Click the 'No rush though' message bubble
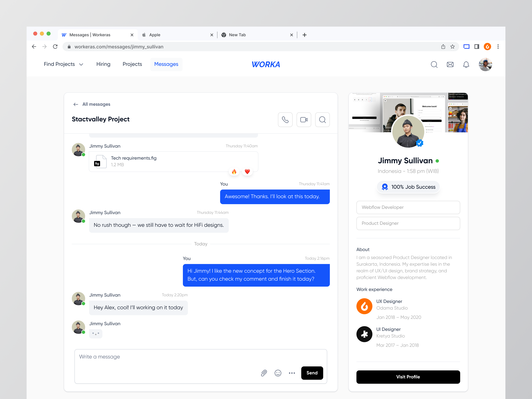 159,225
